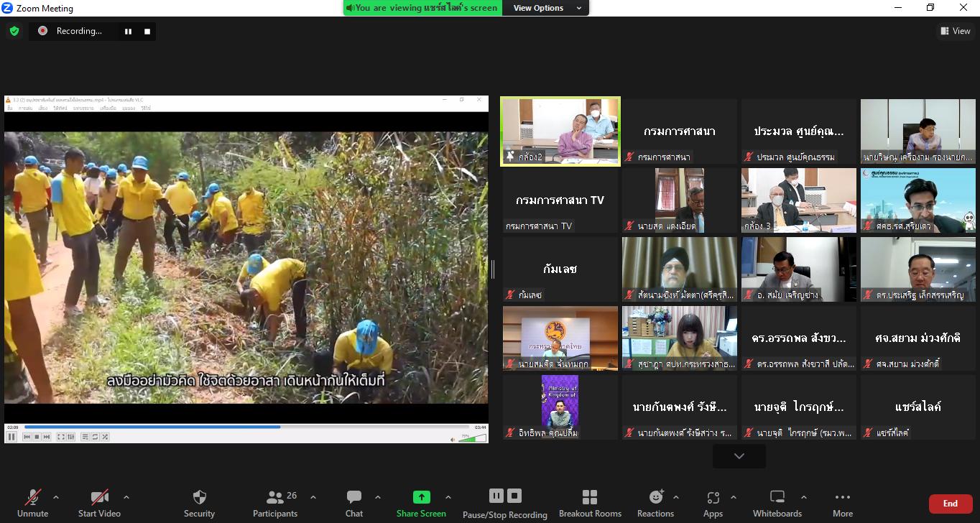The width and height of the screenshot is (980, 523).
Task: Open share options arrow beside Share Screen
Action: click(x=448, y=497)
